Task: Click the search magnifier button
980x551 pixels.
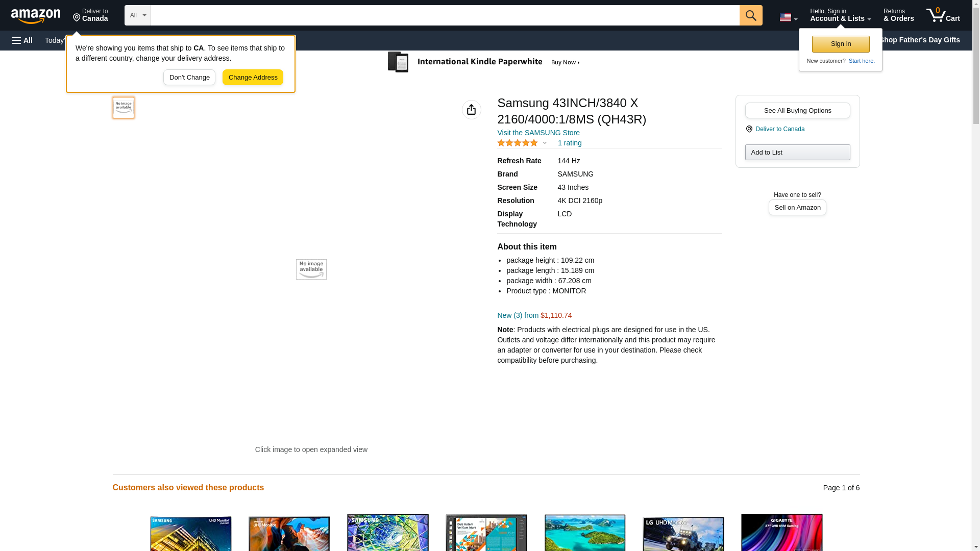Action: (750, 15)
